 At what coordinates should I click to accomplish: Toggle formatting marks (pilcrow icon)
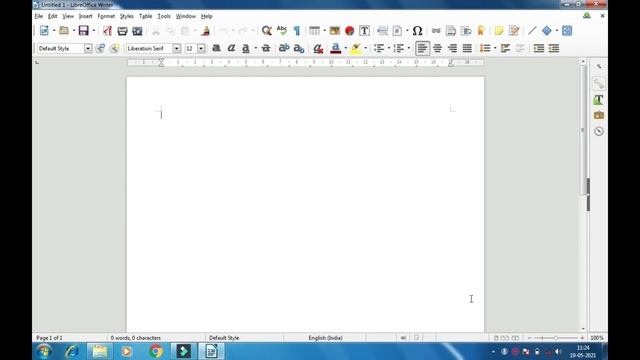[297, 31]
